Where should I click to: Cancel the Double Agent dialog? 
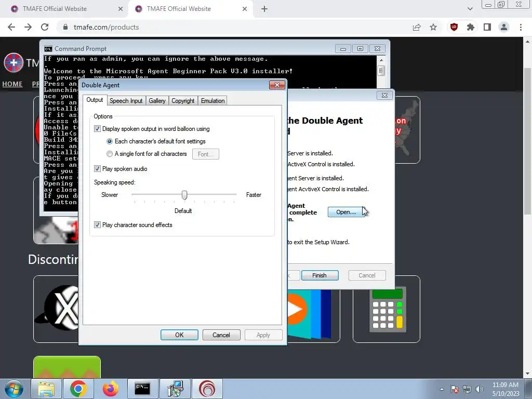coord(221,335)
